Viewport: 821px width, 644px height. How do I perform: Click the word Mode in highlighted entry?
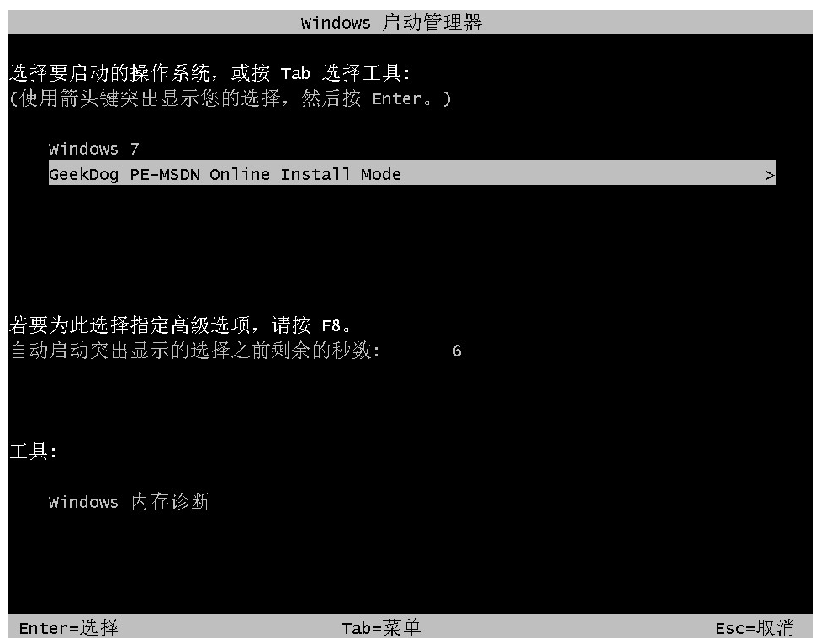[381, 174]
